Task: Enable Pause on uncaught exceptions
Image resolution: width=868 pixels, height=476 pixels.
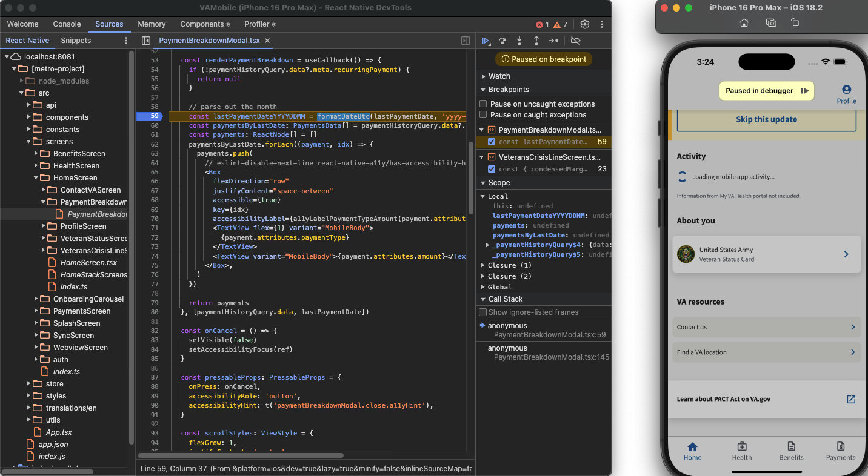Action: click(483, 104)
